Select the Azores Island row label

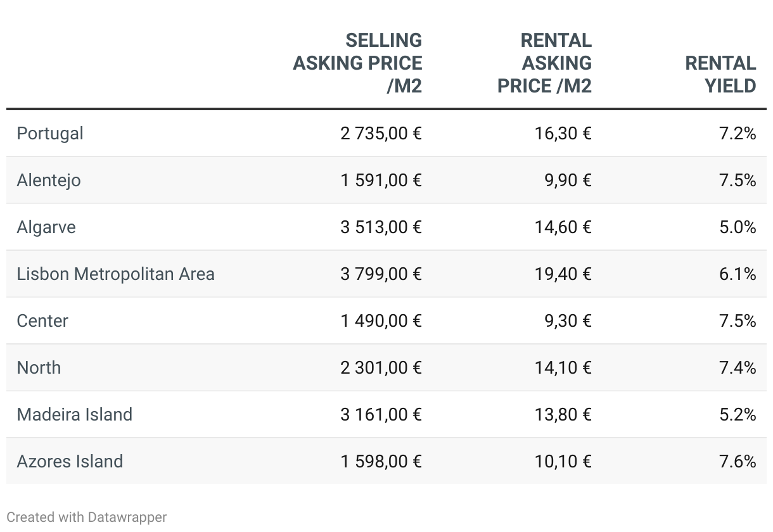[x=70, y=462]
